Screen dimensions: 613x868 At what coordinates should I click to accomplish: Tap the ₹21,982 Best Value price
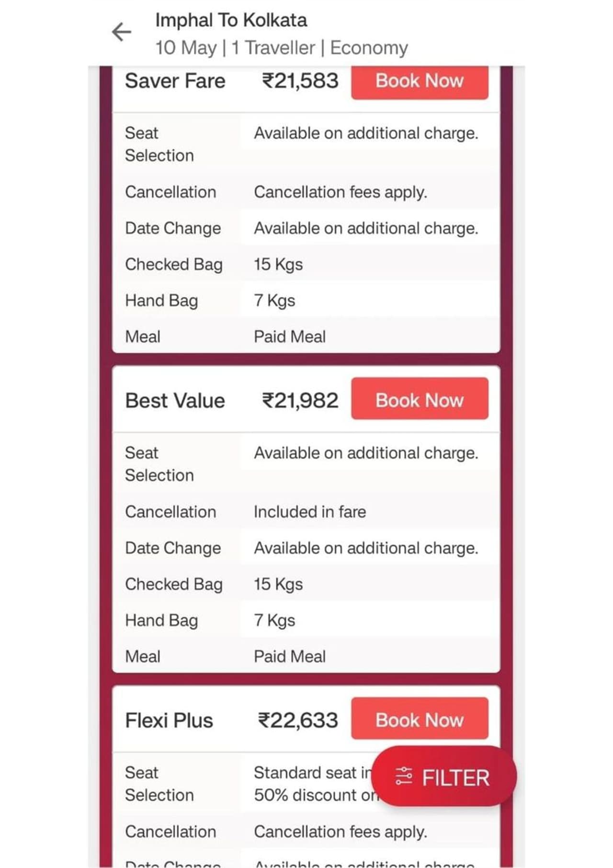[300, 401]
